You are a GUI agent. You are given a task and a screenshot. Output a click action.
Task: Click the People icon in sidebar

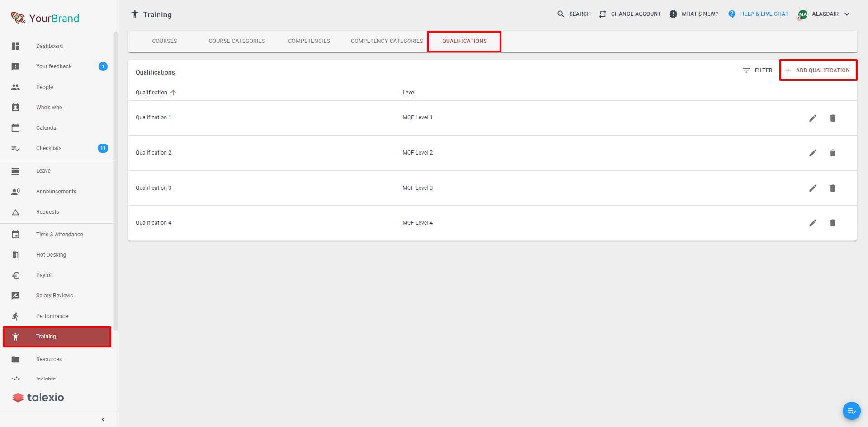click(15, 87)
